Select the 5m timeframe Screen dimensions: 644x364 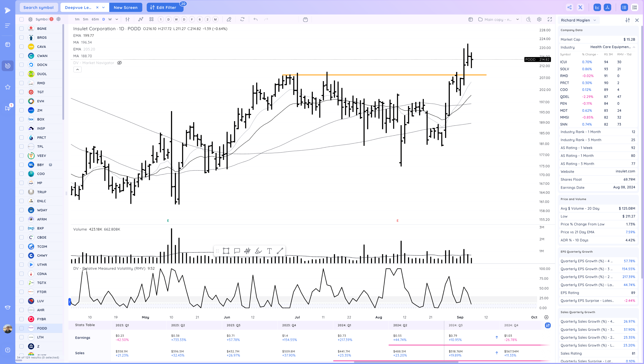85,19
